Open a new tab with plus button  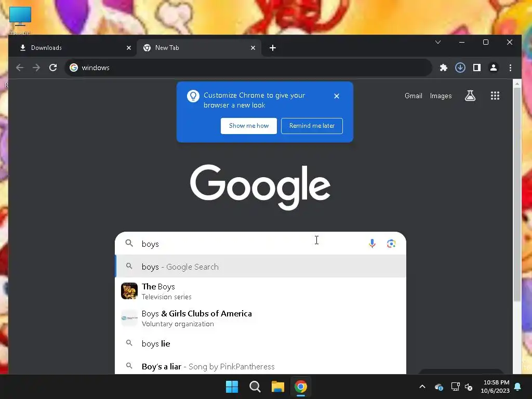272,48
